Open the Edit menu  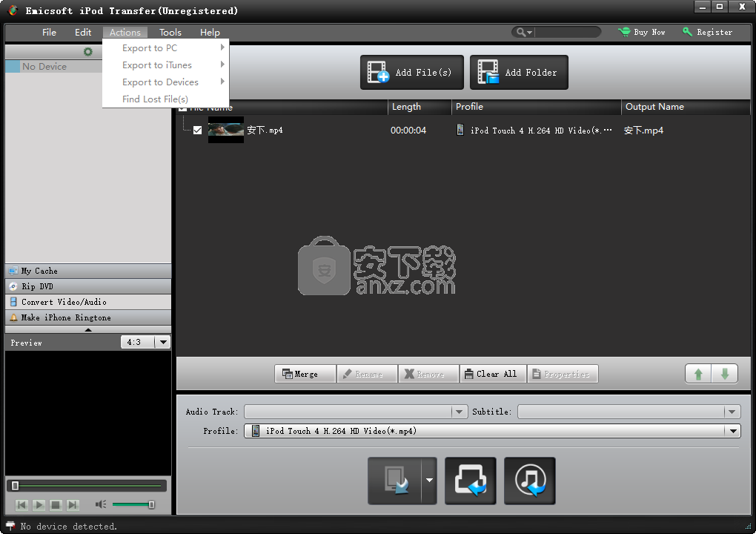(x=83, y=33)
